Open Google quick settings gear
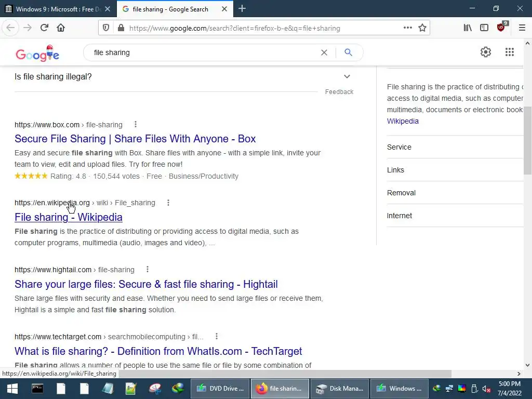This screenshot has height=399, width=532. coord(486,52)
